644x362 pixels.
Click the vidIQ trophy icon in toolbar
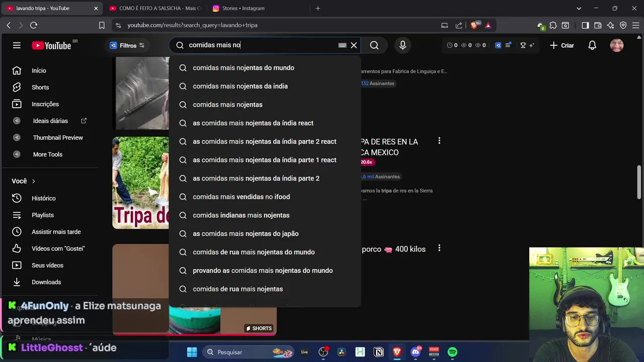pos(523,45)
